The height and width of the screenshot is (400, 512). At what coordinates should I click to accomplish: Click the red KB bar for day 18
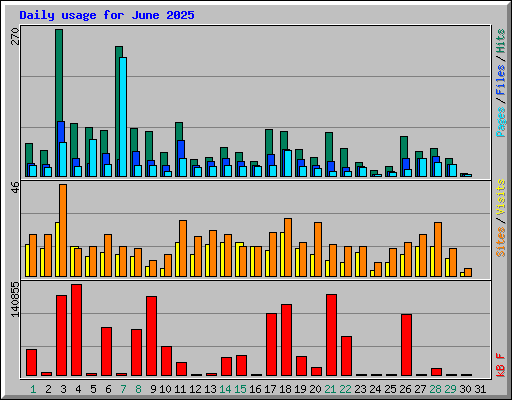[x=286, y=340]
